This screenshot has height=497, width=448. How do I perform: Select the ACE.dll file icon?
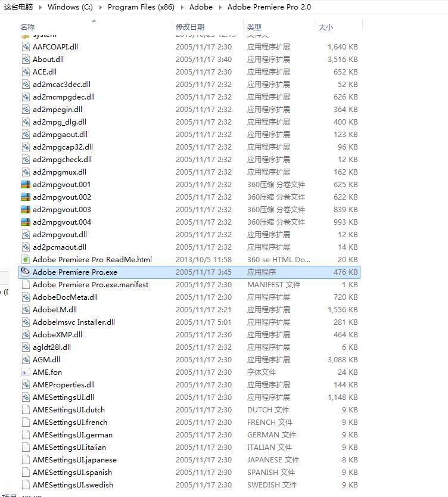point(26,72)
